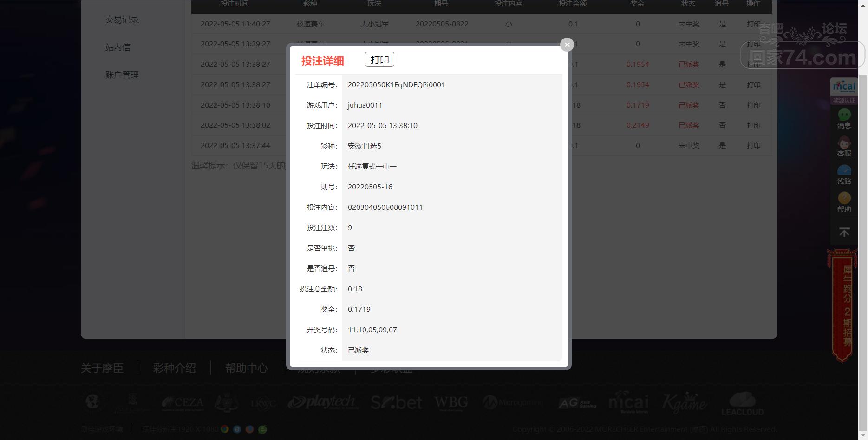Click 大小冠军 in the 13:40:27 row

[375, 24]
